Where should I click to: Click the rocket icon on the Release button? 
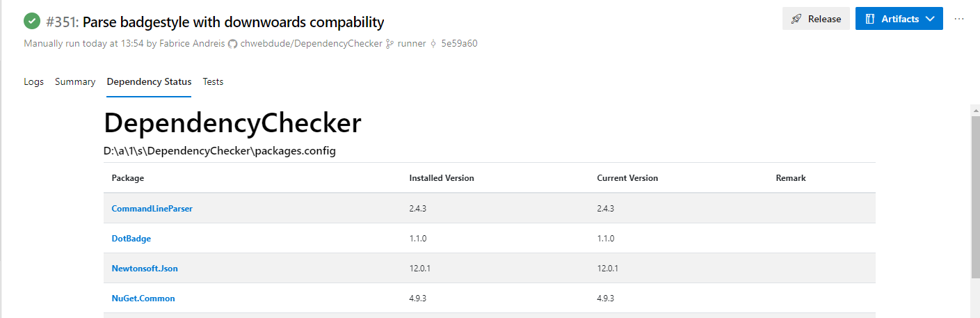[x=796, y=19]
